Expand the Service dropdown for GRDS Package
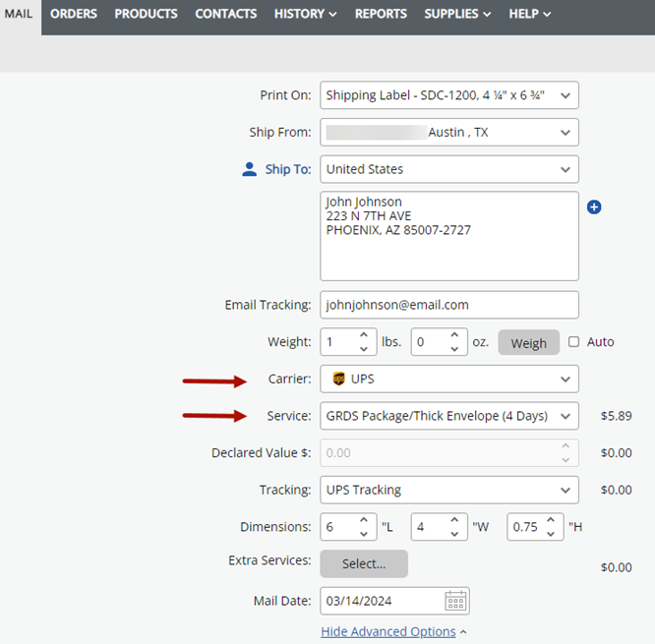Image resolution: width=655 pixels, height=644 pixels. (449, 416)
